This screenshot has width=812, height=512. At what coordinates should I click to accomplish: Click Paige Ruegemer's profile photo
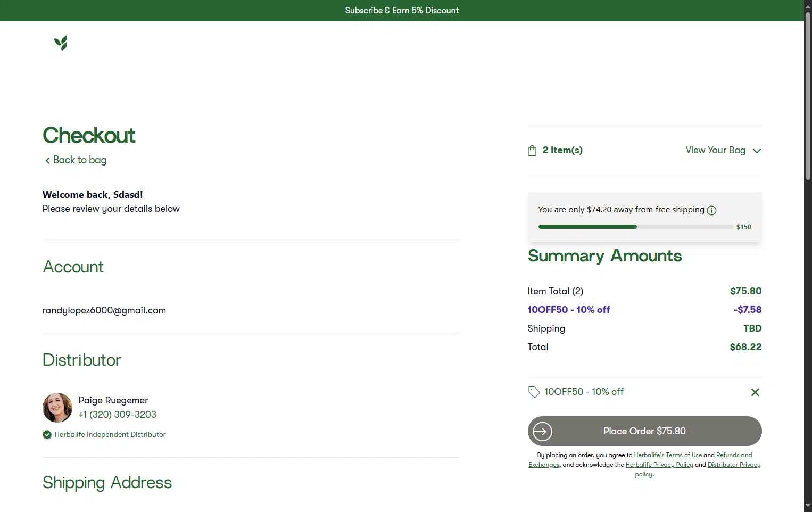coord(57,408)
